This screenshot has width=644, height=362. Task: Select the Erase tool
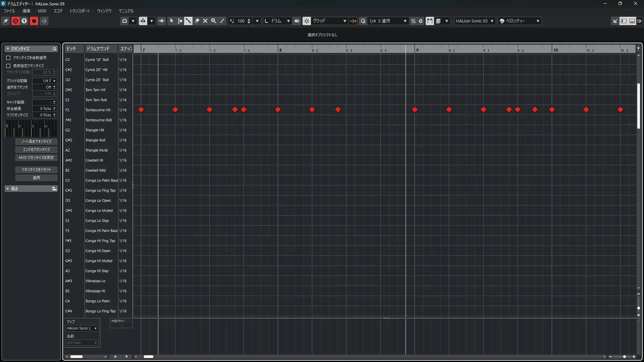click(197, 21)
